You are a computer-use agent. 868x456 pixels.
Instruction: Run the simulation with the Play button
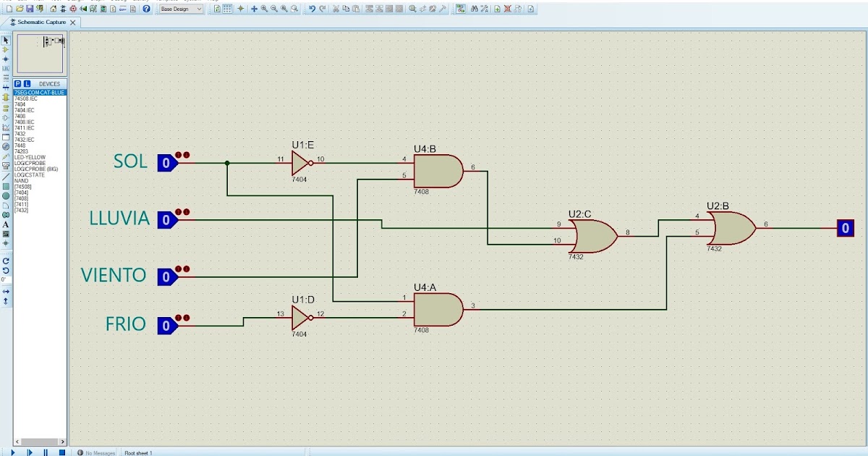tap(13, 452)
